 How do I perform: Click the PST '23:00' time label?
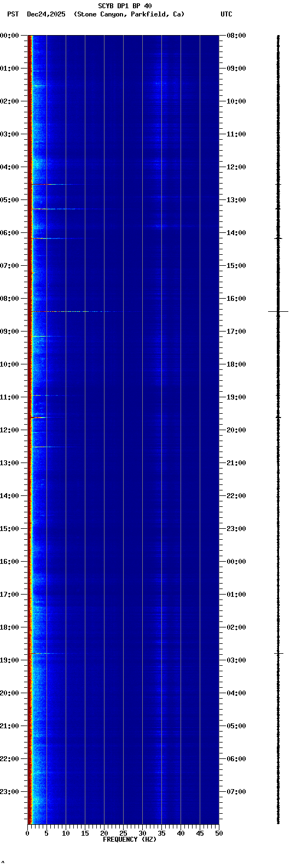(9, 792)
